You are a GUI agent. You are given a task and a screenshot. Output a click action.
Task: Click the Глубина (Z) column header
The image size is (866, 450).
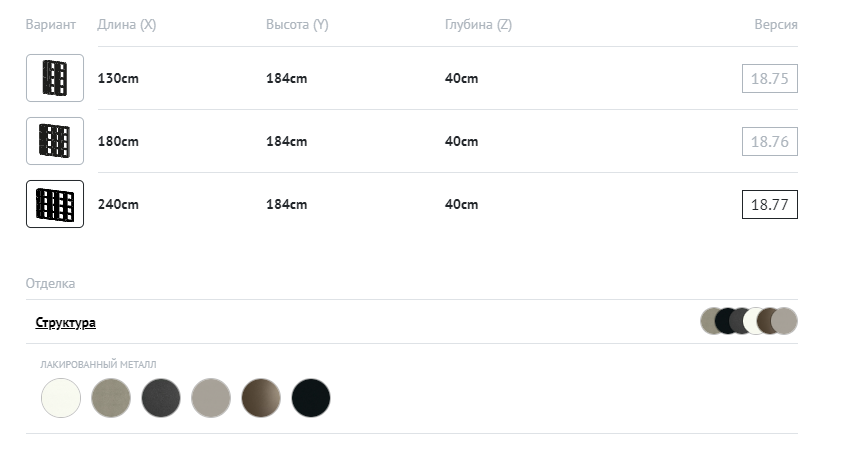click(x=478, y=25)
